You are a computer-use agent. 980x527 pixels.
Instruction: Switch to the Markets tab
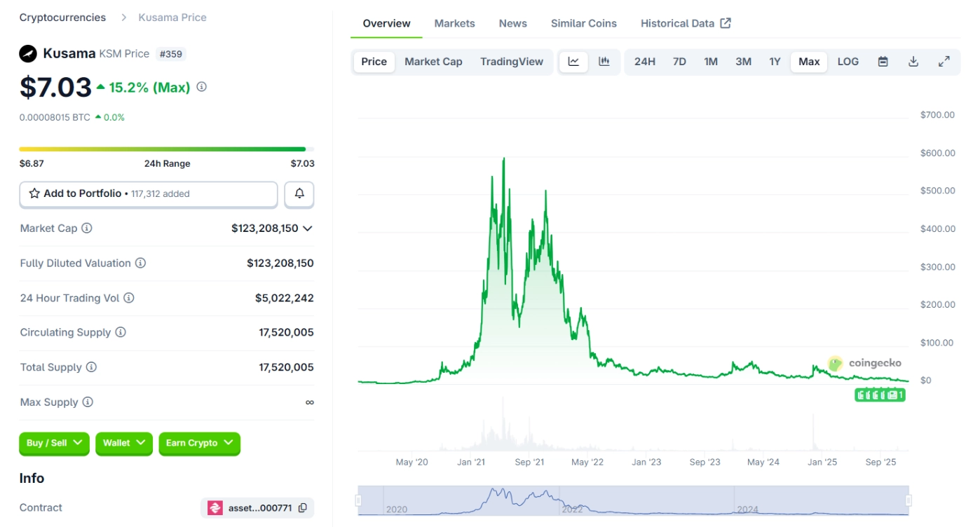(454, 23)
